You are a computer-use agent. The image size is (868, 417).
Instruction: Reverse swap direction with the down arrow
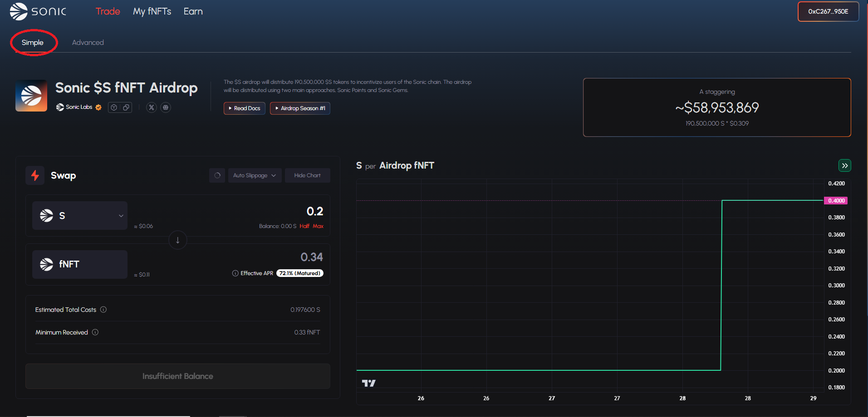[178, 240]
